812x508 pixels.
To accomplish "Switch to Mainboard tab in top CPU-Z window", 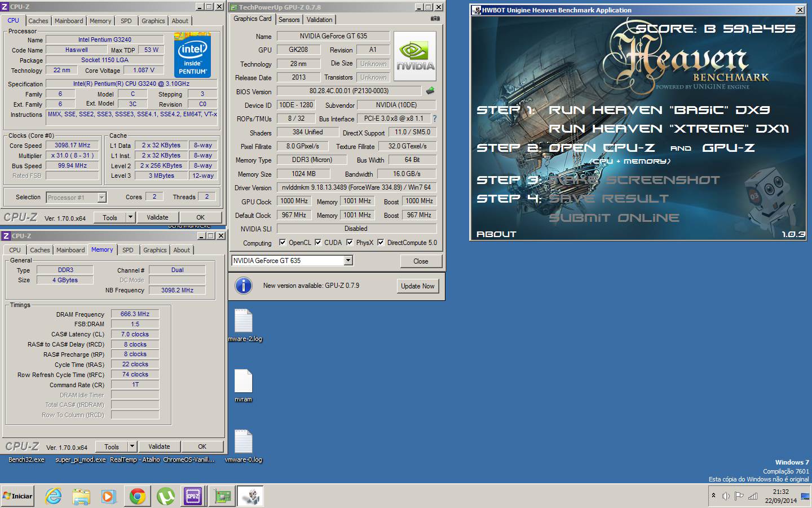I will (x=69, y=21).
